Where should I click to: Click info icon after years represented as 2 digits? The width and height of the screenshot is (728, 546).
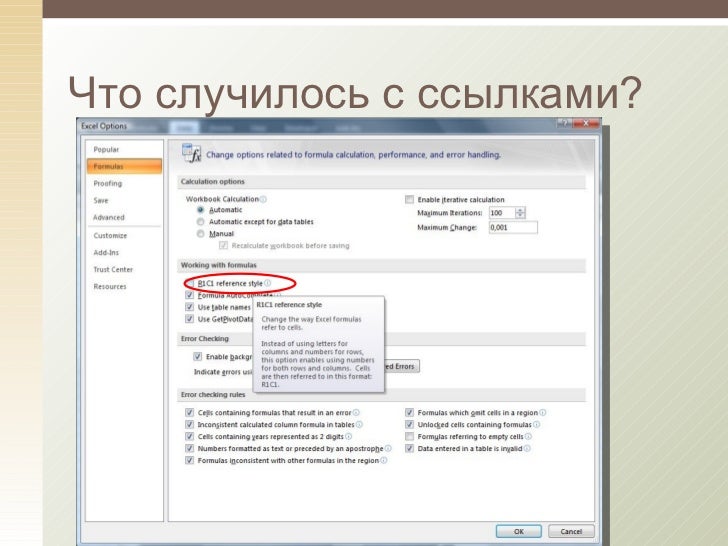(x=349, y=437)
